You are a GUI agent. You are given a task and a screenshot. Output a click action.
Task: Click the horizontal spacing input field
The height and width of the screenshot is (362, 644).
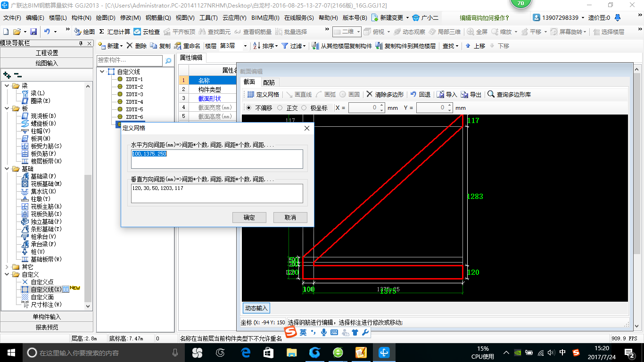click(x=217, y=159)
